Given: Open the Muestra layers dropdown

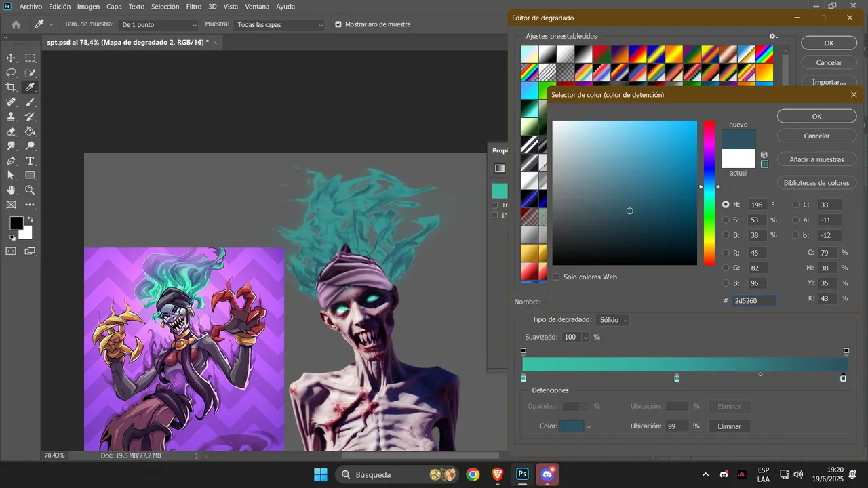Looking at the screenshot, I should pos(280,25).
